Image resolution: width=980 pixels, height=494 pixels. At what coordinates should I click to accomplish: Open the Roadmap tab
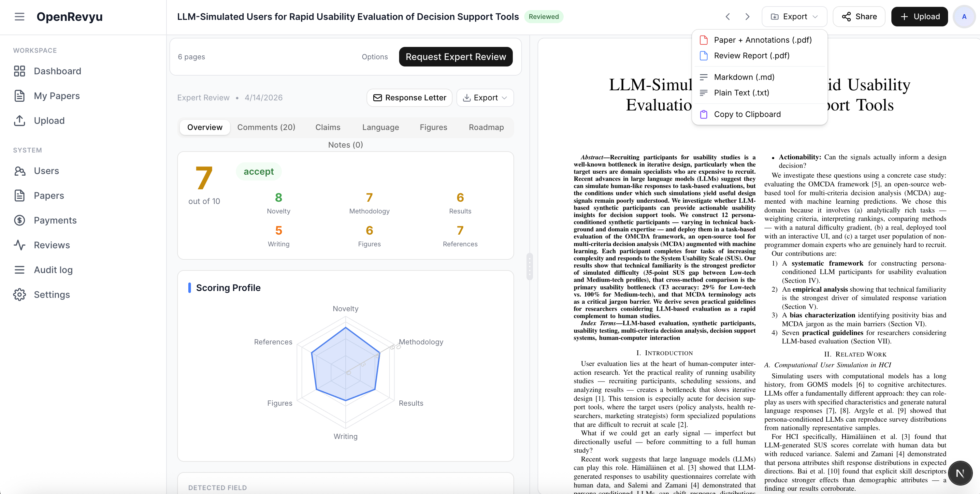click(486, 127)
